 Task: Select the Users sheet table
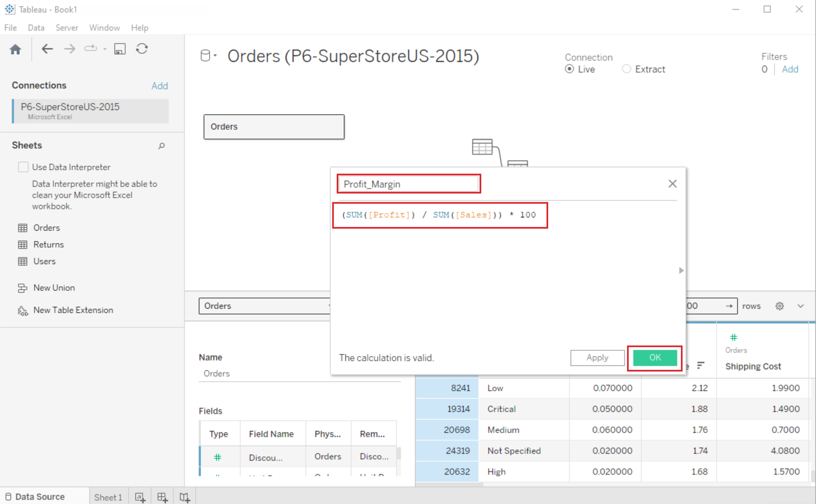(44, 261)
